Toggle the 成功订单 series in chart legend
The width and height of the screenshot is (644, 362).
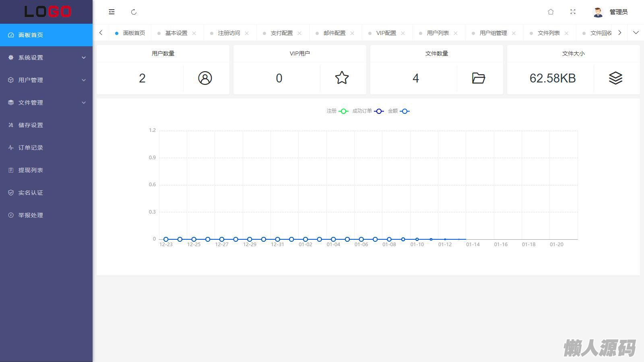pos(367,111)
